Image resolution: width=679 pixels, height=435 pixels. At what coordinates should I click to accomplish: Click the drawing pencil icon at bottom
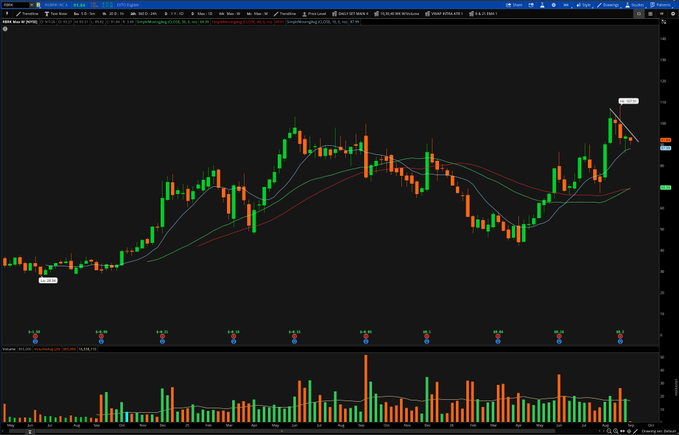(x=635, y=431)
